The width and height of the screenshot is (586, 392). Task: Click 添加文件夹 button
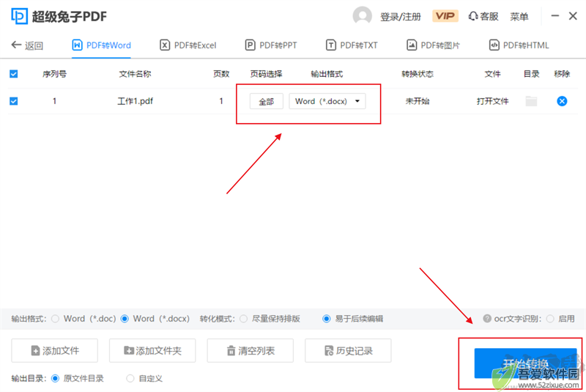152,350
